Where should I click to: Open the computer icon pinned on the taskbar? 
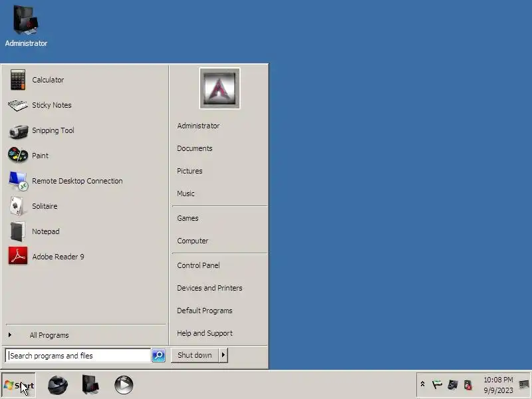coord(90,384)
